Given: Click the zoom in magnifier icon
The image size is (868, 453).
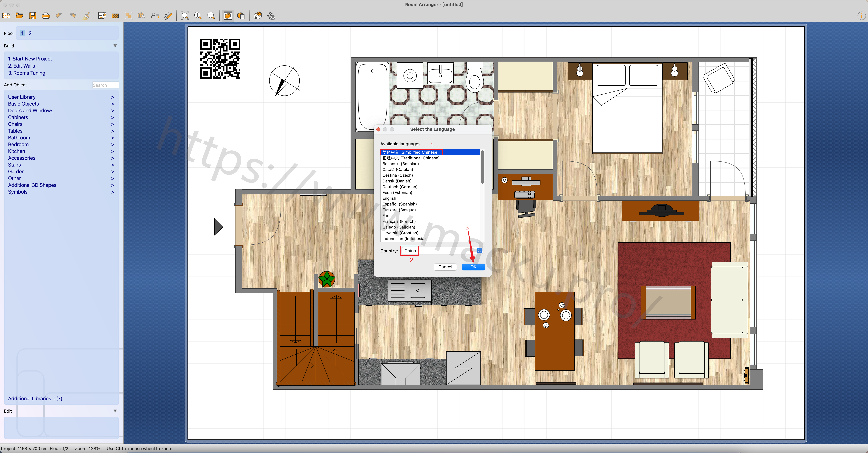Looking at the screenshot, I should click(198, 16).
